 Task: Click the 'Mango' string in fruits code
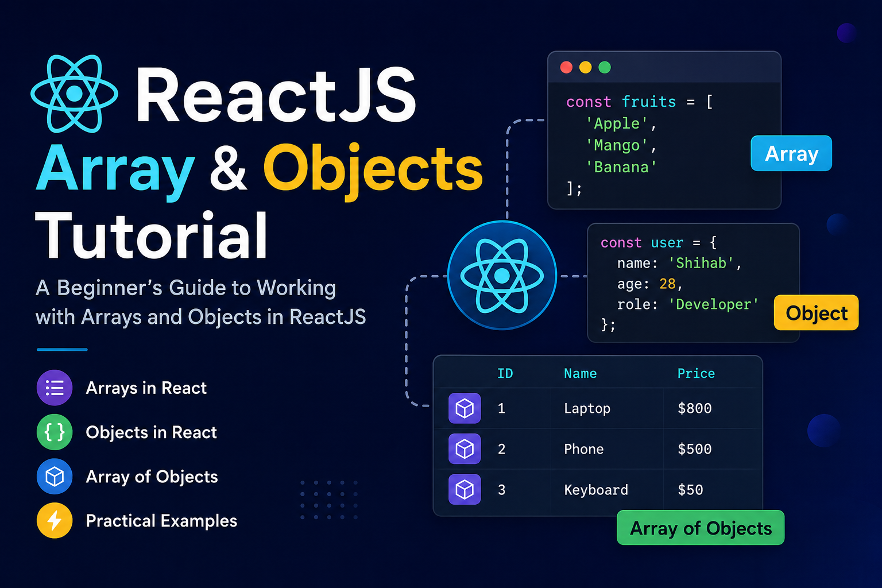[x=617, y=145]
